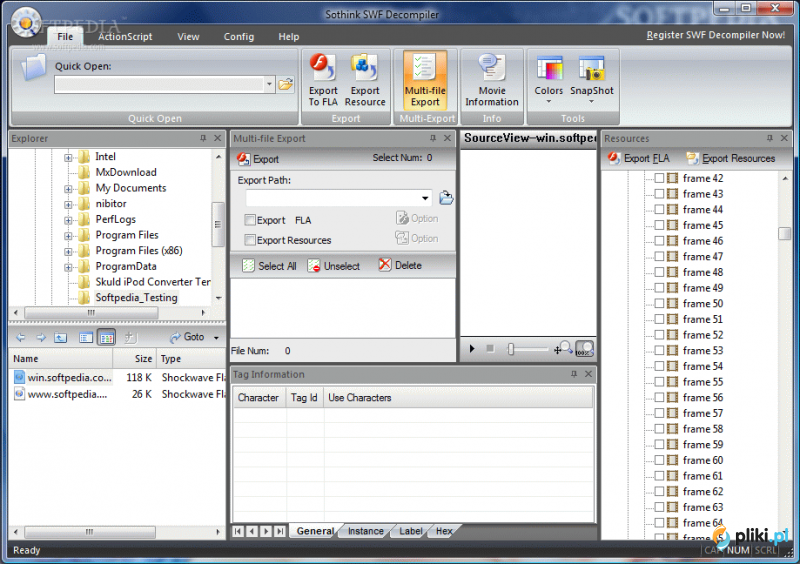Click Export FLA in Resources panel

tap(639, 158)
